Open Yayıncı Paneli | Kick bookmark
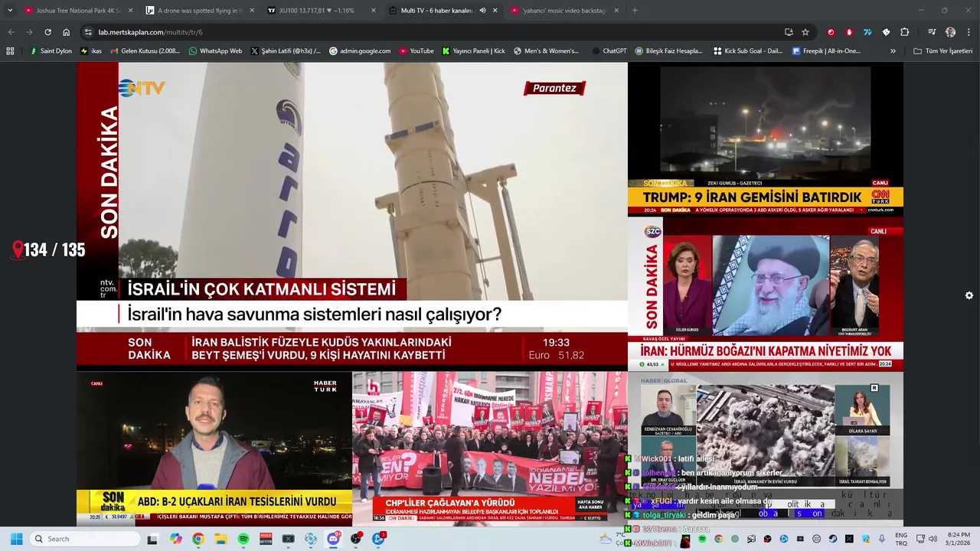The image size is (980, 551). (x=473, y=51)
